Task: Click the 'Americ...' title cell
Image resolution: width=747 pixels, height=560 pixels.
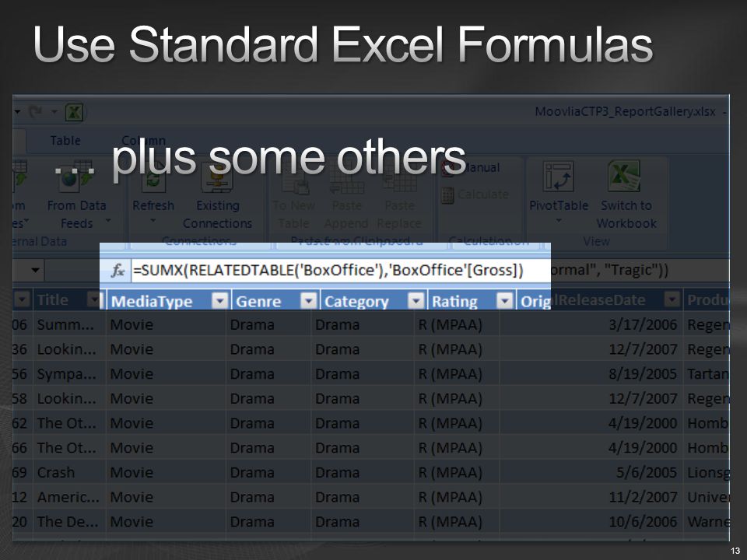Action: [68, 497]
